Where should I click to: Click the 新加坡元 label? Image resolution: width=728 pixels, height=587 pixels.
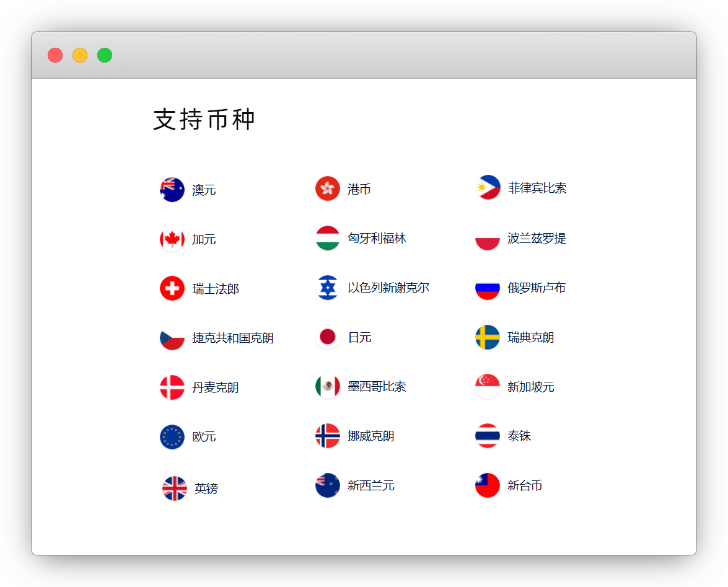pos(530,387)
